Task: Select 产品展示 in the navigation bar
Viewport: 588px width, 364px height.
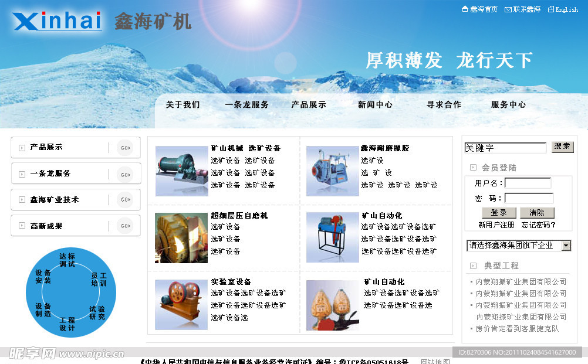Action: (309, 104)
